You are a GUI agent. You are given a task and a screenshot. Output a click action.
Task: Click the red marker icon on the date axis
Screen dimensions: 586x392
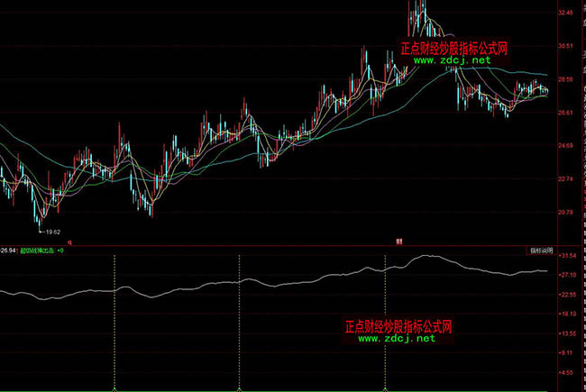point(398,242)
